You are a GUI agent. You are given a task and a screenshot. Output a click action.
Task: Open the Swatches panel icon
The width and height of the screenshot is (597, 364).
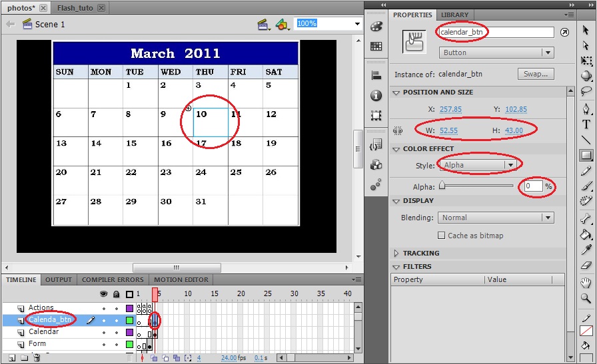tap(376, 47)
